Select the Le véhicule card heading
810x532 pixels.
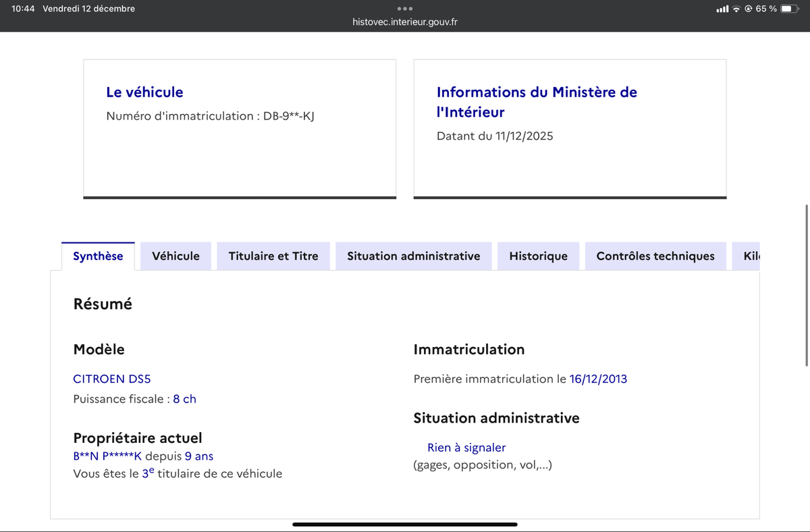144,92
